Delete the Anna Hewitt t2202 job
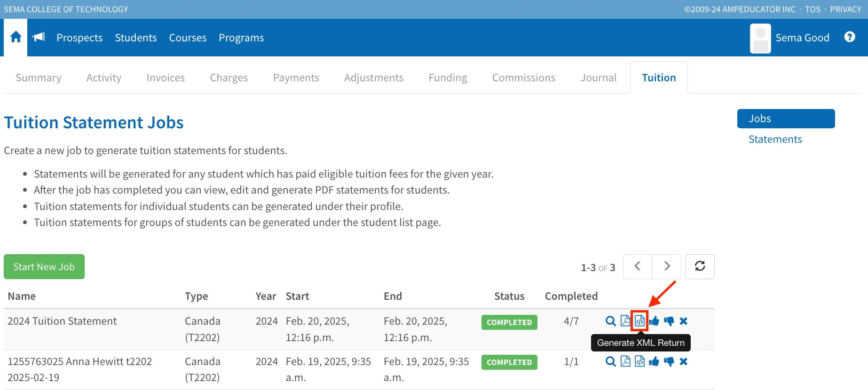The image size is (868, 390). click(x=684, y=361)
